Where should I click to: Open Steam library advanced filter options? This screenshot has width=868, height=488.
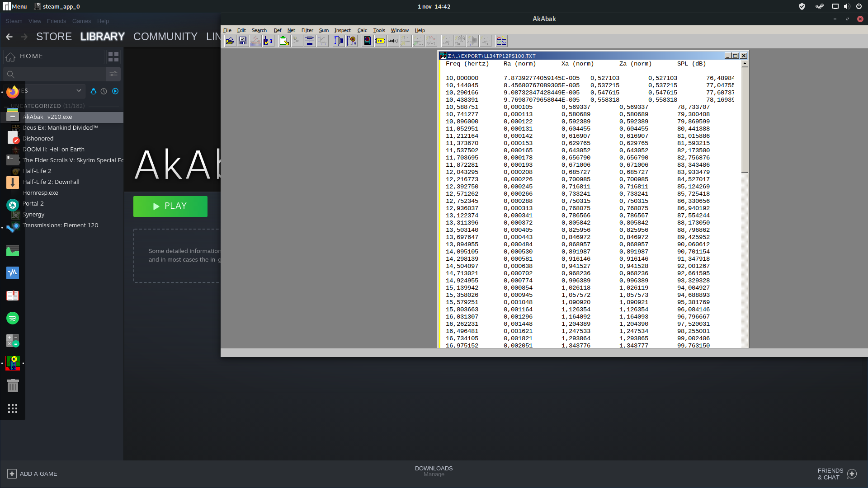pos(113,74)
